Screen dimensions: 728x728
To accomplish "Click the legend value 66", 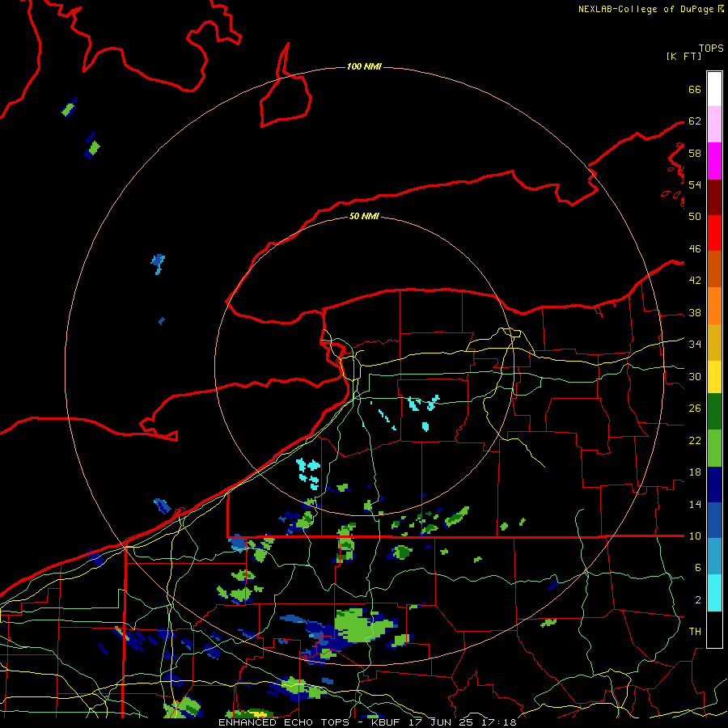I will pos(695,89).
